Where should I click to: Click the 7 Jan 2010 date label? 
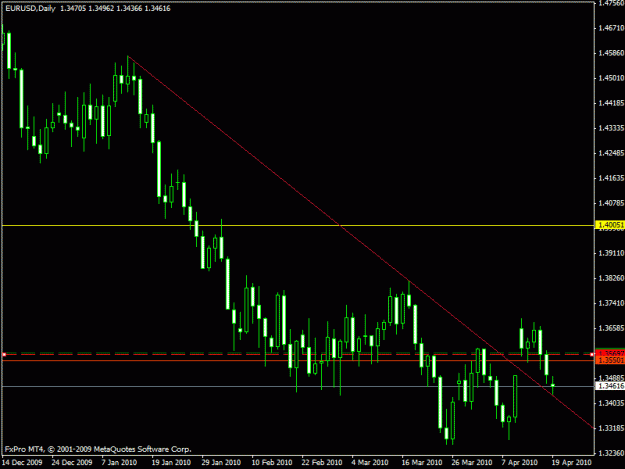pyautogui.click(x=119, y=462)
